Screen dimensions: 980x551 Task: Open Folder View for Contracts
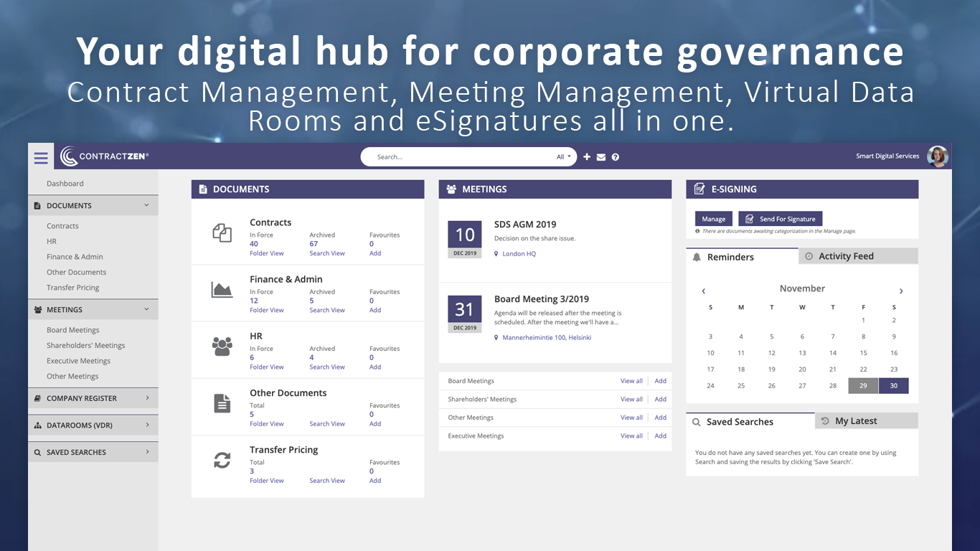click(267, 253)
